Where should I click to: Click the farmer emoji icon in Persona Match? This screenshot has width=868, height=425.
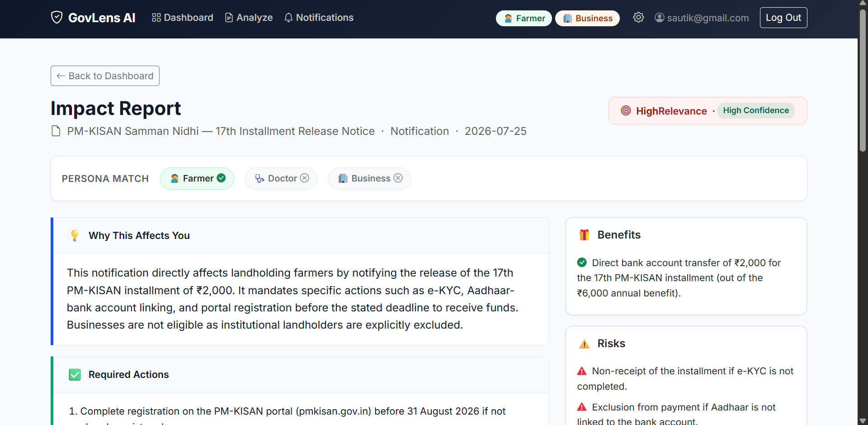point(175,178)
